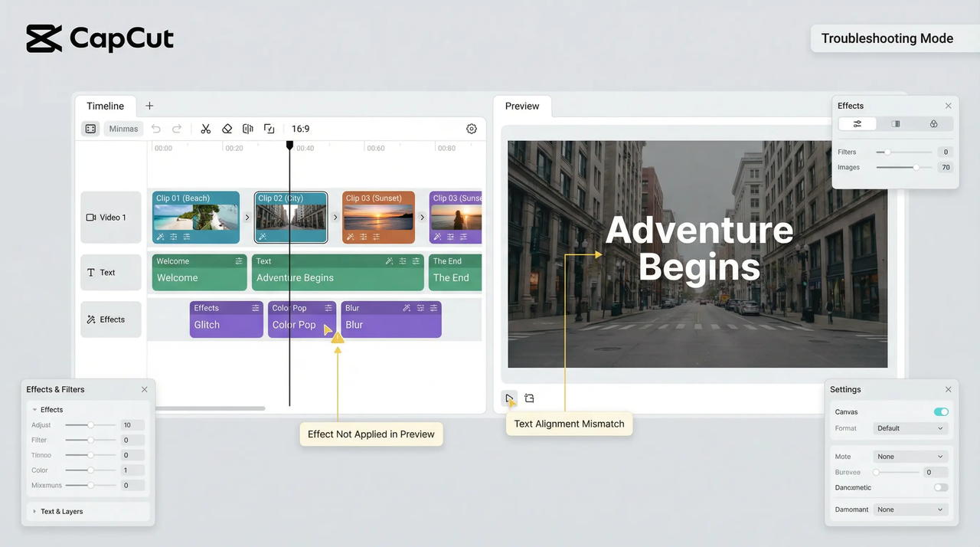The height and width of the screenshot is (547, 980).
Task: Click the play icon below the preview
Action: [x=509, y=398]
